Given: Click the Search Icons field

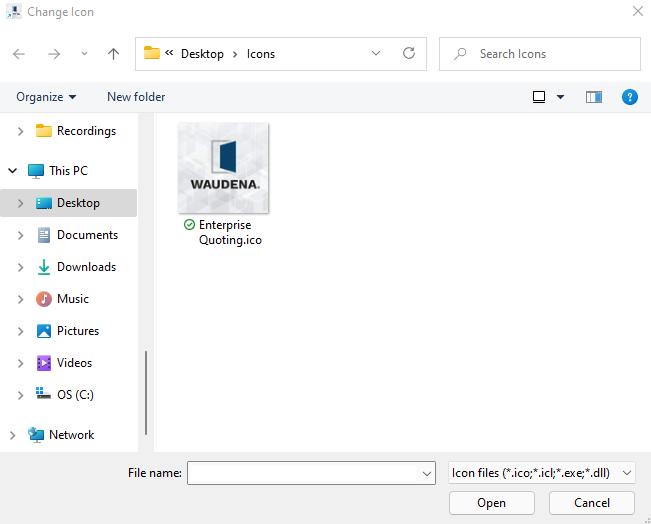Looking at the screenshot, I should pyautogui.click(x=540, y=54).
